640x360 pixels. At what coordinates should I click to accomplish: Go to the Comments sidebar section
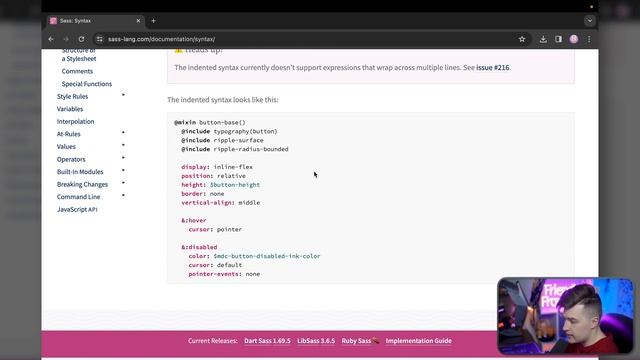tap(77, 71)
